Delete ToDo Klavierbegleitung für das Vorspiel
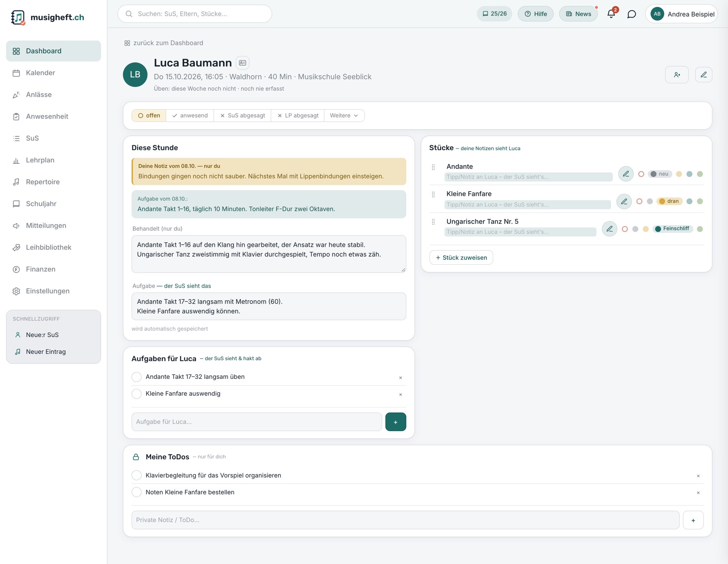728x564 pixels. tap(698, 476)
